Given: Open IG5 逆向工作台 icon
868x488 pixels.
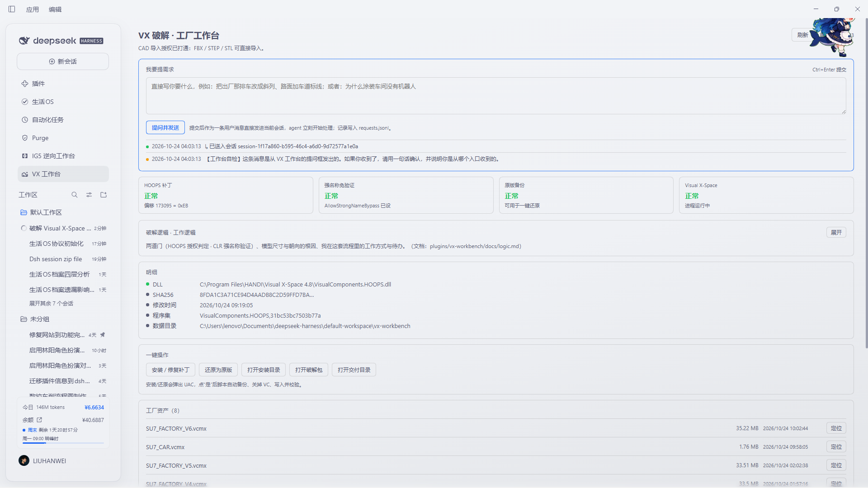Looking at the screenshot, I should [x=25, y=156].
